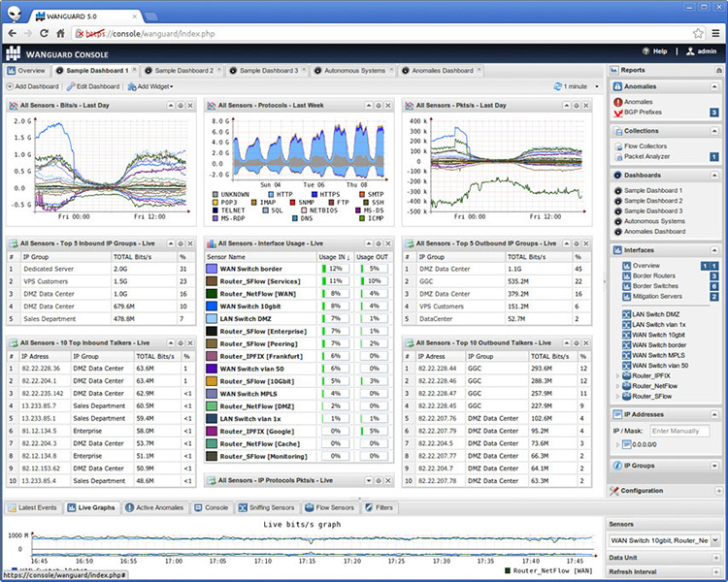Screen dimensions: 728x582
Task: Open the Sensors selection dropdown
Action: coord(715,540)
